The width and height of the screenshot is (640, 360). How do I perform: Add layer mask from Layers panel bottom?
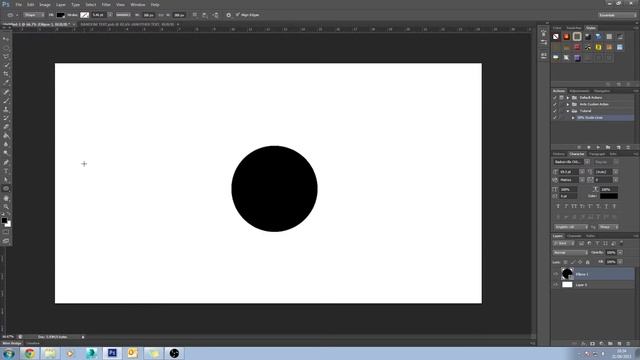tap(592, 344)
